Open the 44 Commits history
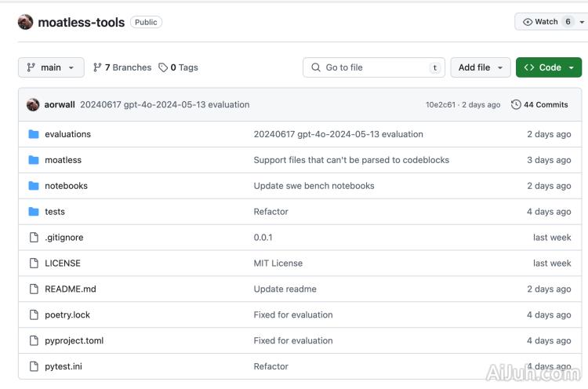The height and width of the screenshot is (389, 588). pyautogui.click(x=539, y=104)
